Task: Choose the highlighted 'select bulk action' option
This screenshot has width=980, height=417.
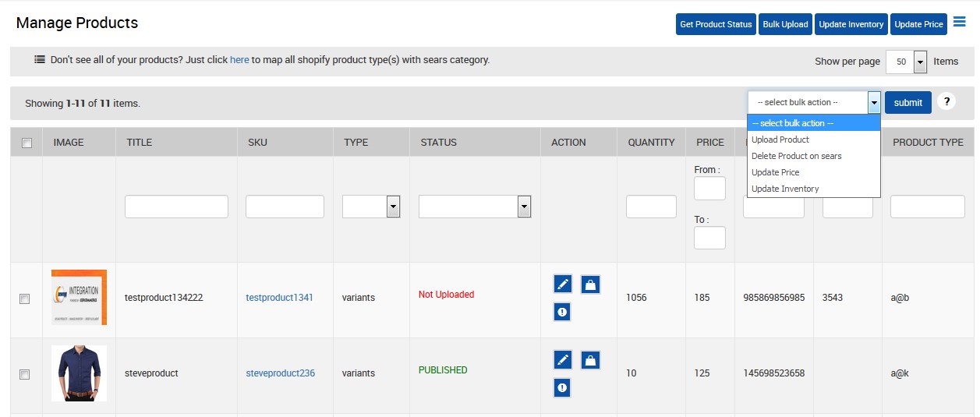Action: tap(814, 123)
